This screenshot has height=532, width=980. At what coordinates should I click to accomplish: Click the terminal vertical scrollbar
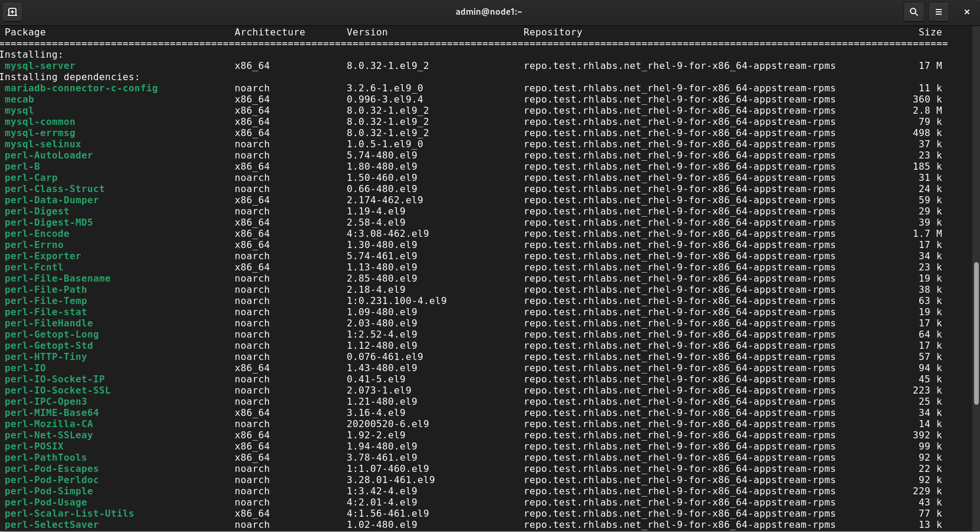tap(976, 333)
